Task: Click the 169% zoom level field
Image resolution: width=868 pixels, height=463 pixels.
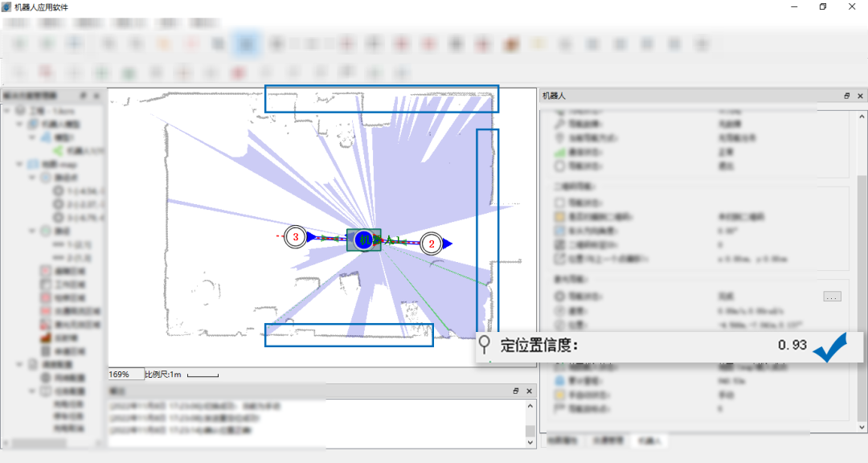Action: coord(125,375)
